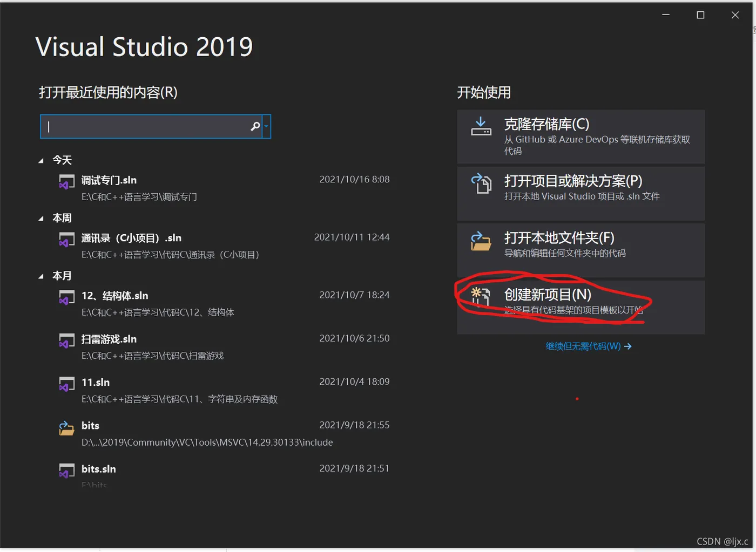The image size is (756, 552).
Task: Click the solution icon for 扫雷游戏.sln
Action: pyautogui.click(x=66, y=340)
